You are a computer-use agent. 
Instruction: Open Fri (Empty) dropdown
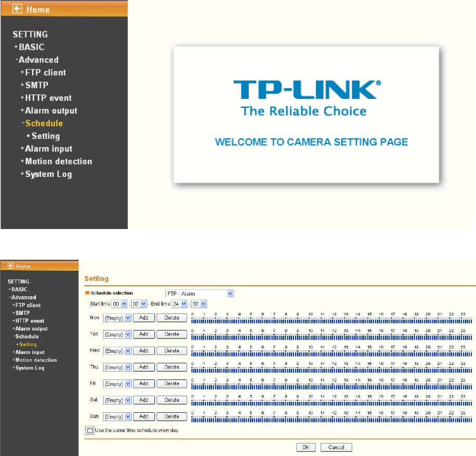[x=117, y=384]
